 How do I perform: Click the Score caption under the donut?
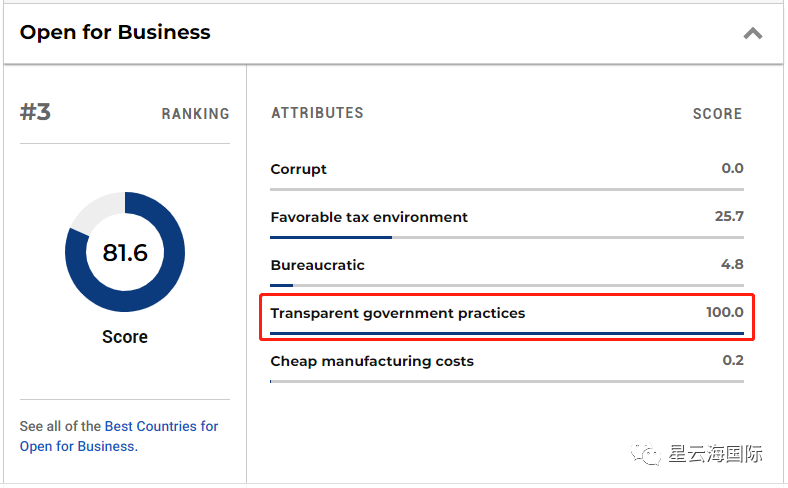coord(125,337)
